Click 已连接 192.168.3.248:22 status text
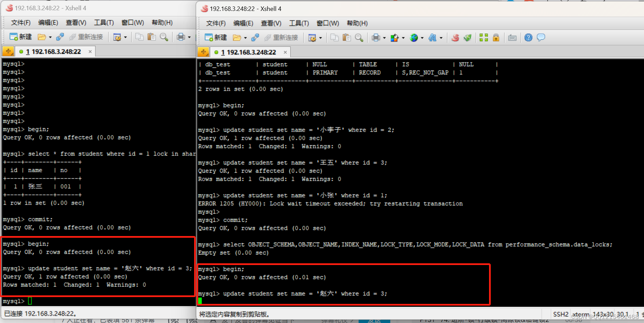This screenshot has height=323, width=644. pyautogui.click(x=40, y=313)
